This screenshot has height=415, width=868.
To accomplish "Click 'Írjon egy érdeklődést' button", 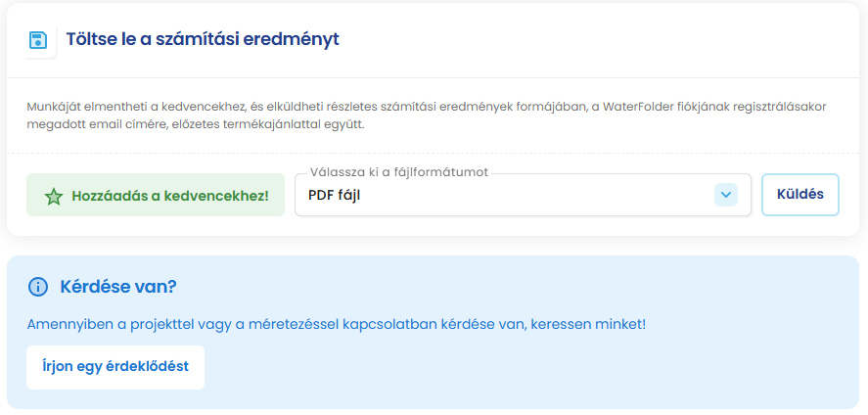I will 115,367.
